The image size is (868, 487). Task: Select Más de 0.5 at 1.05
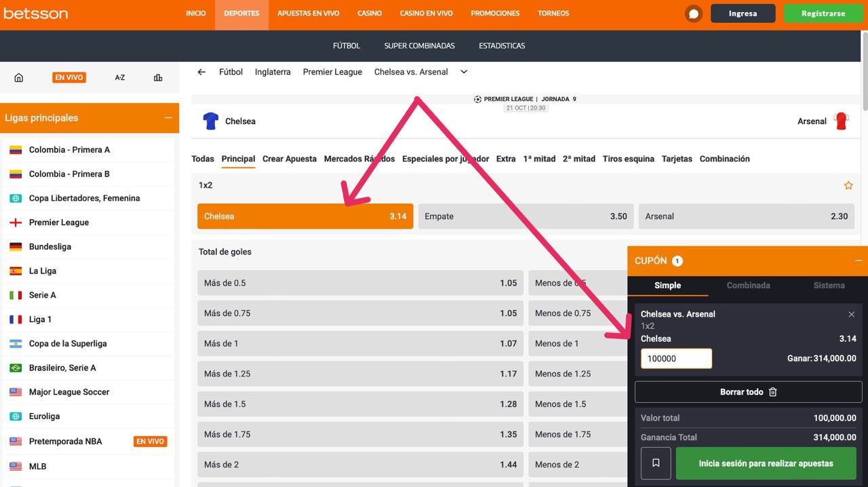[360, 283]
